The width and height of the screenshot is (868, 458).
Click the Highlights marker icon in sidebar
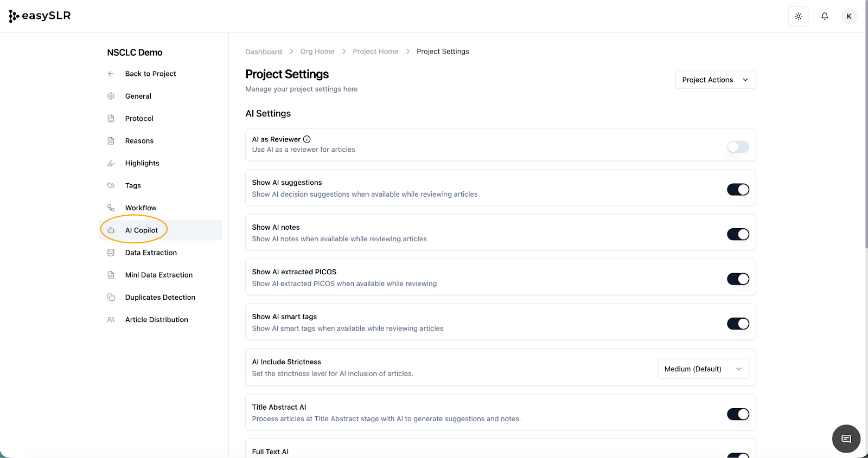111,163
